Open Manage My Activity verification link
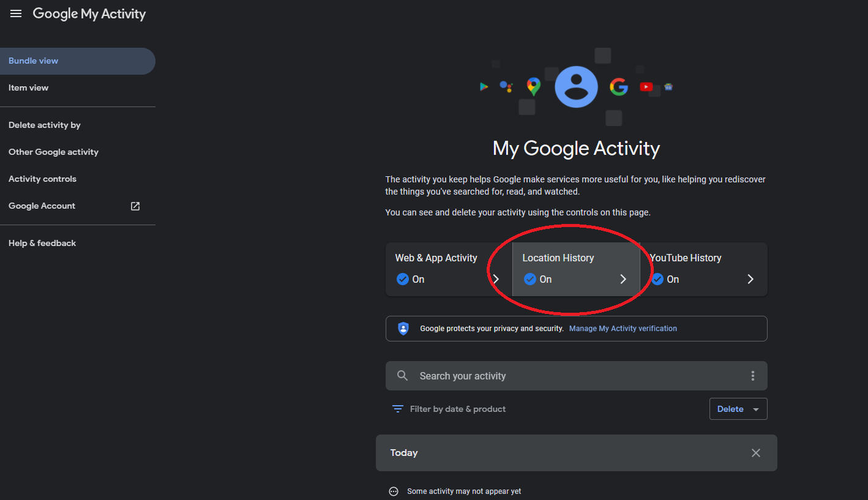Image resolution: width=868 pixels, height=500 pixels. pyautogui.click(x=623, y=329)
